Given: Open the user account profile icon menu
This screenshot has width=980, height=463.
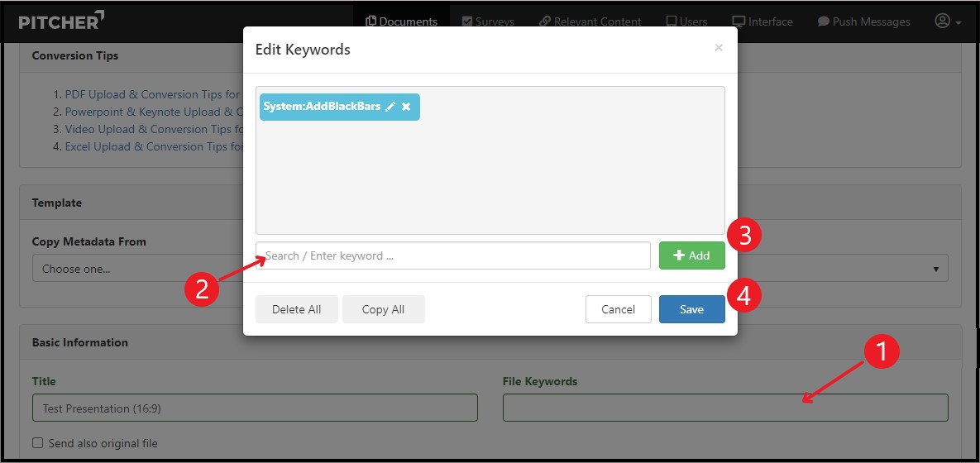Looking at the screenshot, I should [947, 21].
